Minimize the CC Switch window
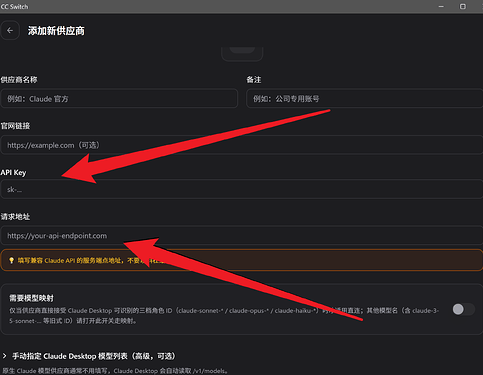 (x=441, y=6)
